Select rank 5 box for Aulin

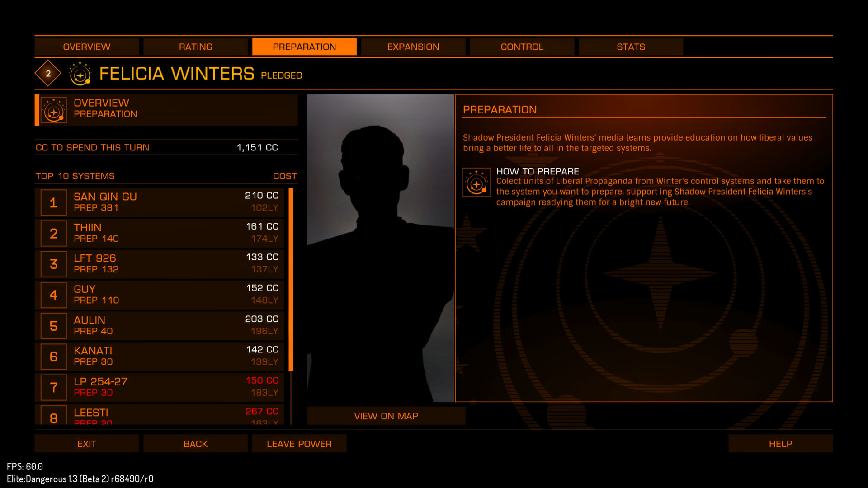[53, 326]
